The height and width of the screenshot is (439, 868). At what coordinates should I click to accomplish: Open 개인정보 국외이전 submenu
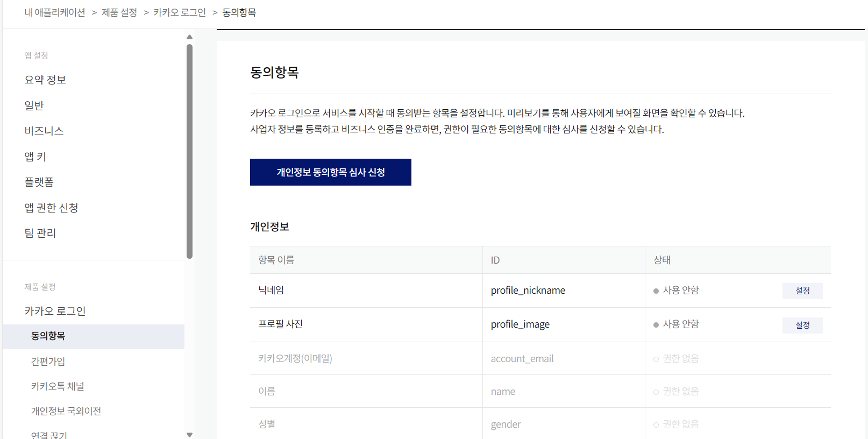(x=66, y=411)
